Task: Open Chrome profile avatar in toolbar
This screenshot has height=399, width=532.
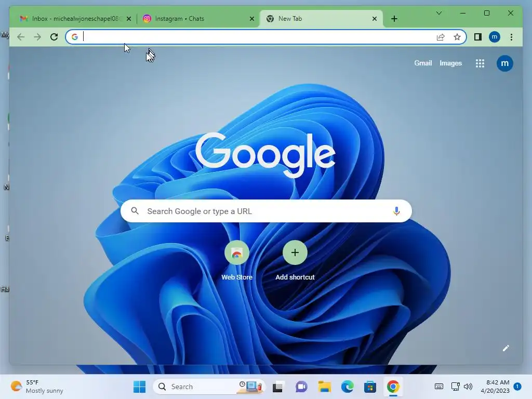Action: [x=495, y=37]
